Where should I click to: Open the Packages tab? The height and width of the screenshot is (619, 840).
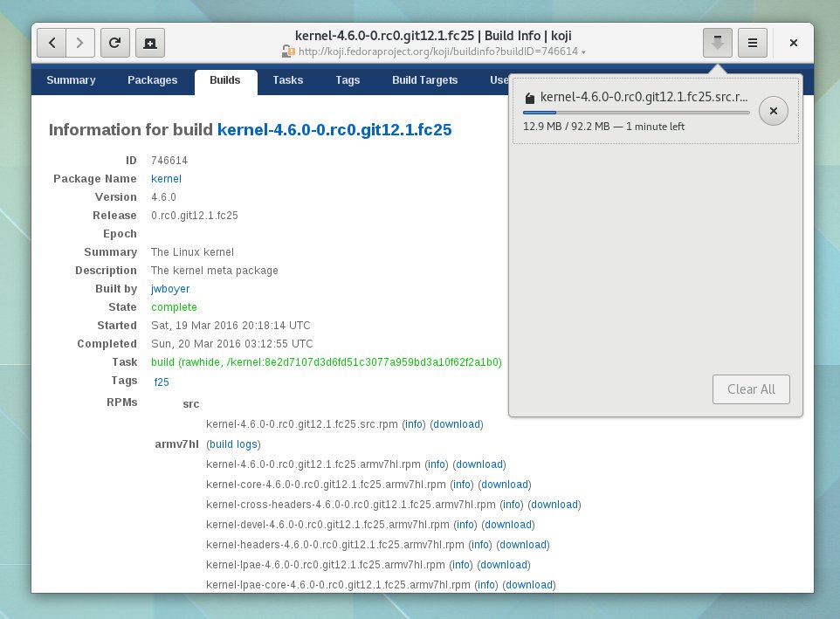[152, 80]
